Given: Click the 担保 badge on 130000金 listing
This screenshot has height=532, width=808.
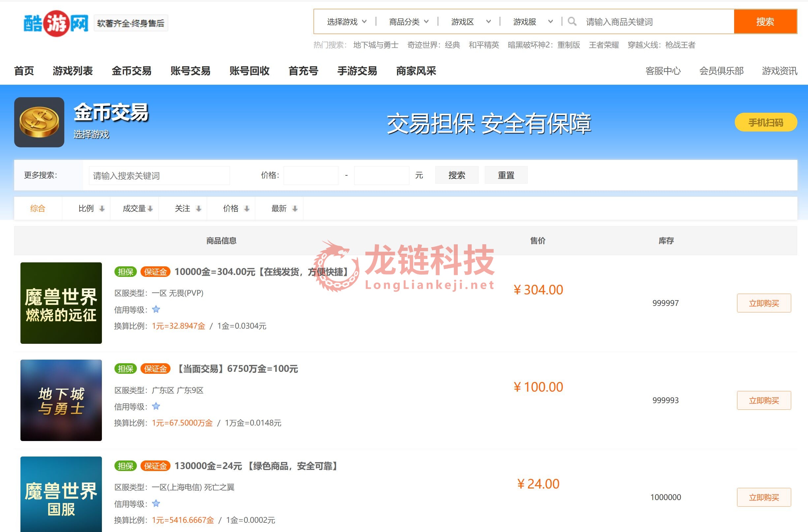Looking at the screenshot, I should pos(126,466).
